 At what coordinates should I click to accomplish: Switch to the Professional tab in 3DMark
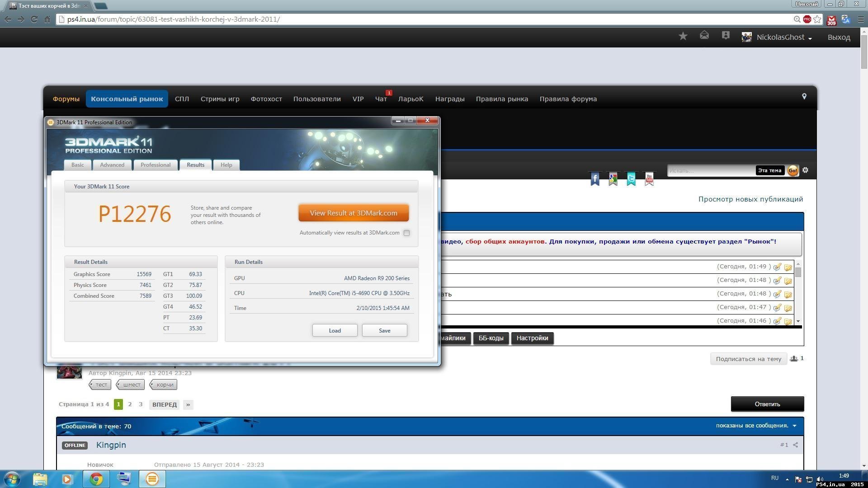(156, 165)
